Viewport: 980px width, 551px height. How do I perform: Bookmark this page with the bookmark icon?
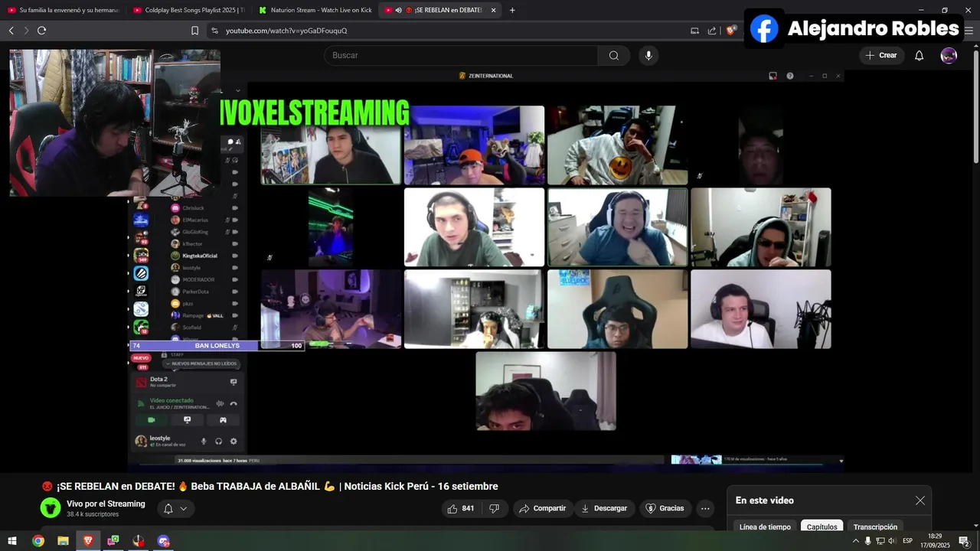[194, 31]
